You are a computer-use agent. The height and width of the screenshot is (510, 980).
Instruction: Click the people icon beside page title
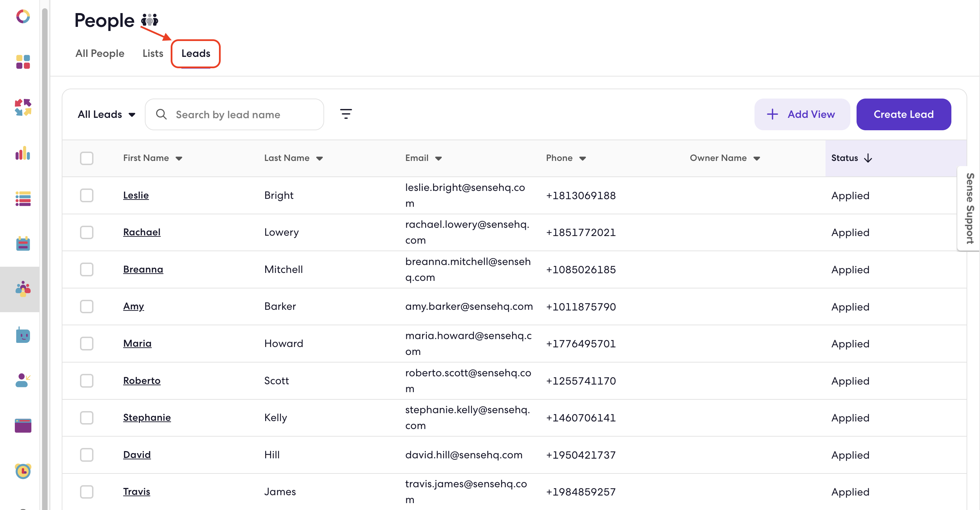tap(150, 20)
